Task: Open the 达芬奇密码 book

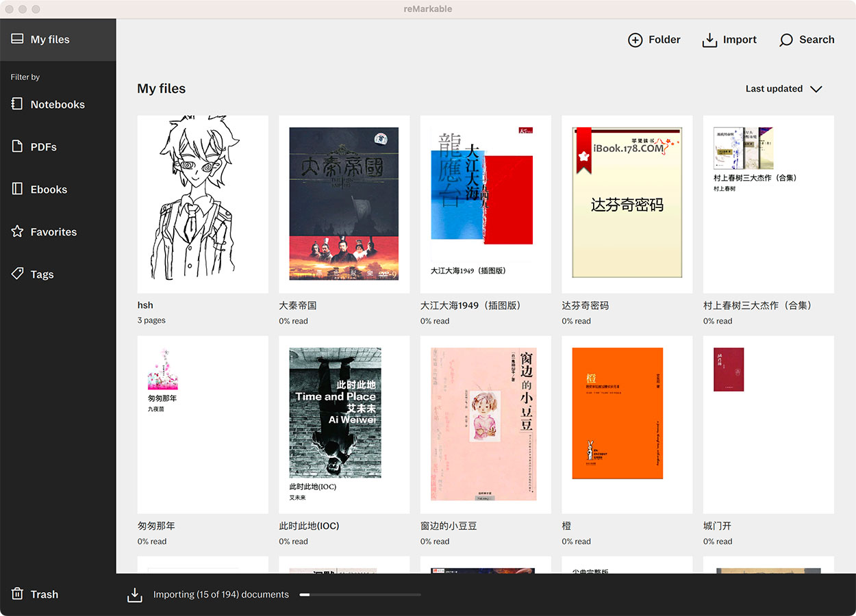Action: click(x=627, y=203)
